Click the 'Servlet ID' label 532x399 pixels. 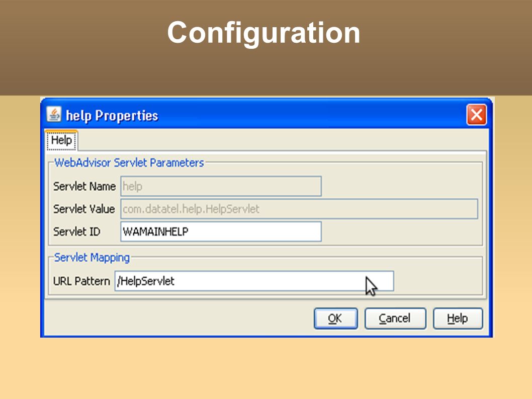(76, 231)
